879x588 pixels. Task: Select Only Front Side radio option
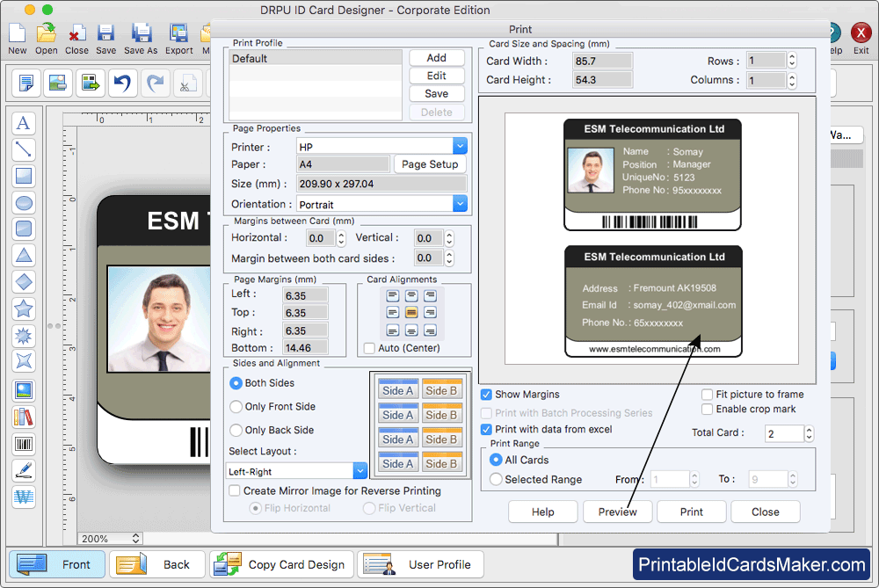pos(236,407)
